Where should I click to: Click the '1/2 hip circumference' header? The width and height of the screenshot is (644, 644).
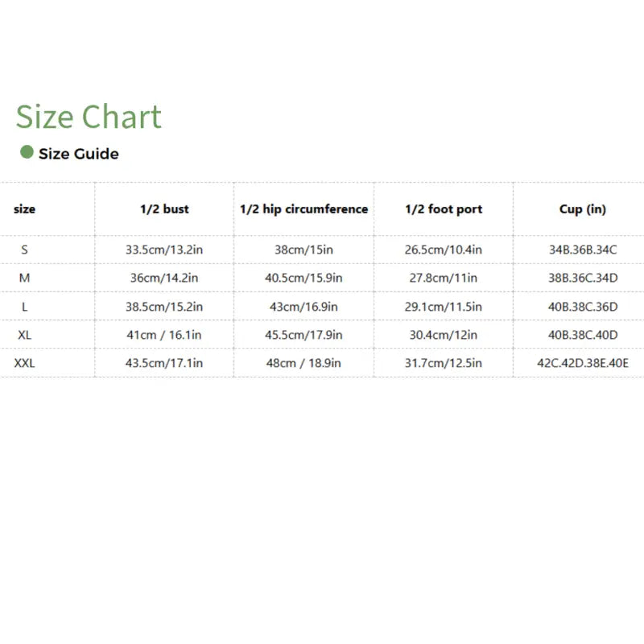point(303,209)
